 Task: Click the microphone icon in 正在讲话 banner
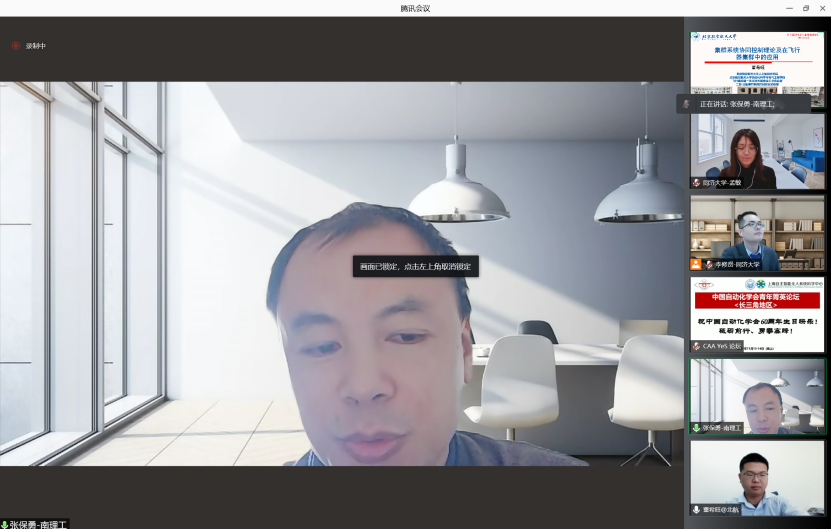pyautogui.click(x=686, y=104)
